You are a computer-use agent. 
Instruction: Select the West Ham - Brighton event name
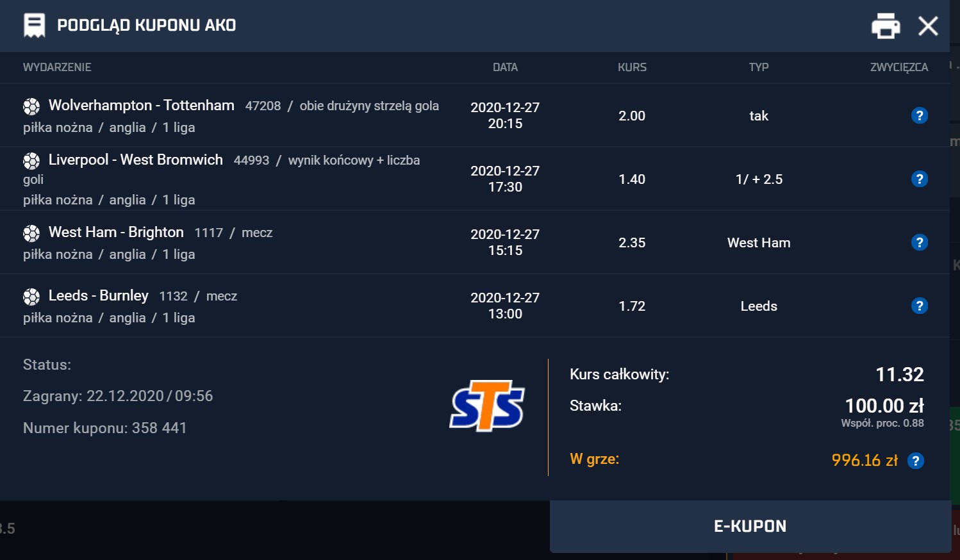point(116,232)
